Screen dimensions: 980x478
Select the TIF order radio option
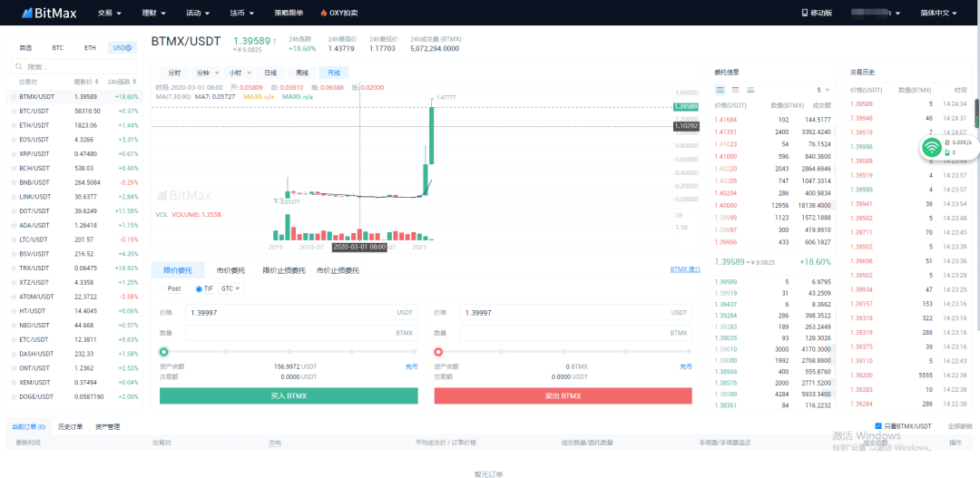point(200,288)
